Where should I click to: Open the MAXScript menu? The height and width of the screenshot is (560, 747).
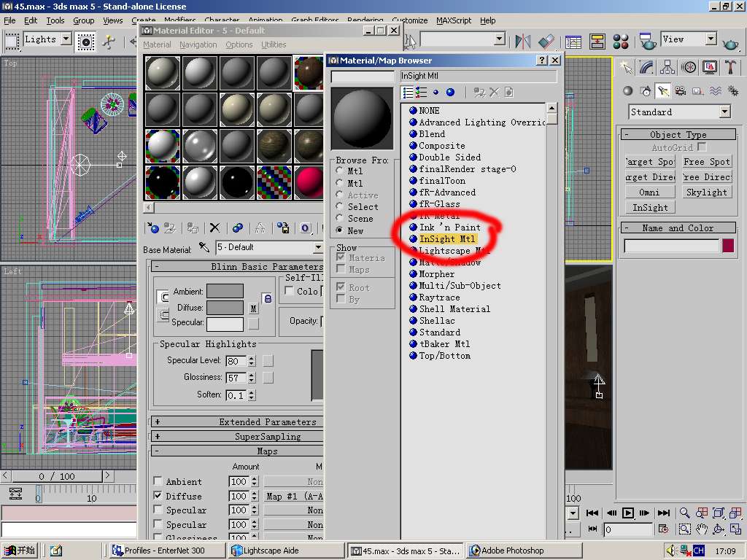point(454,20)
